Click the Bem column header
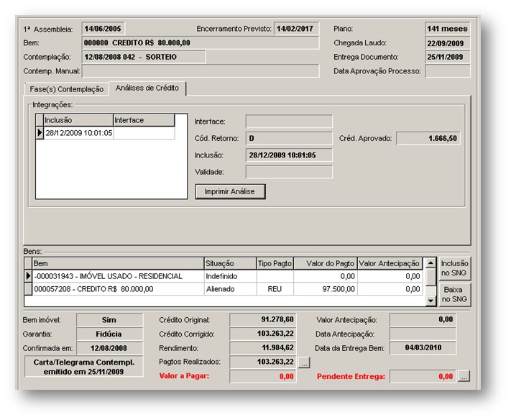This screenshot has height=420, width=511. click(118, 263)
